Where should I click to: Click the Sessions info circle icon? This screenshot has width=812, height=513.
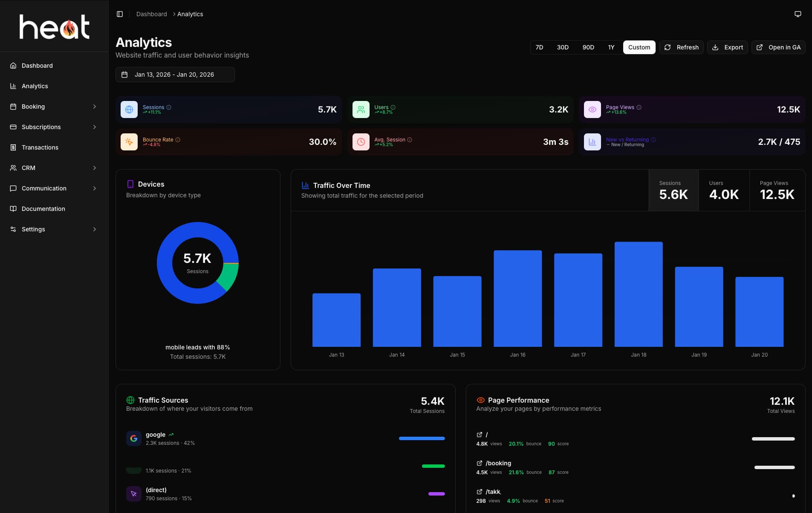169,107
